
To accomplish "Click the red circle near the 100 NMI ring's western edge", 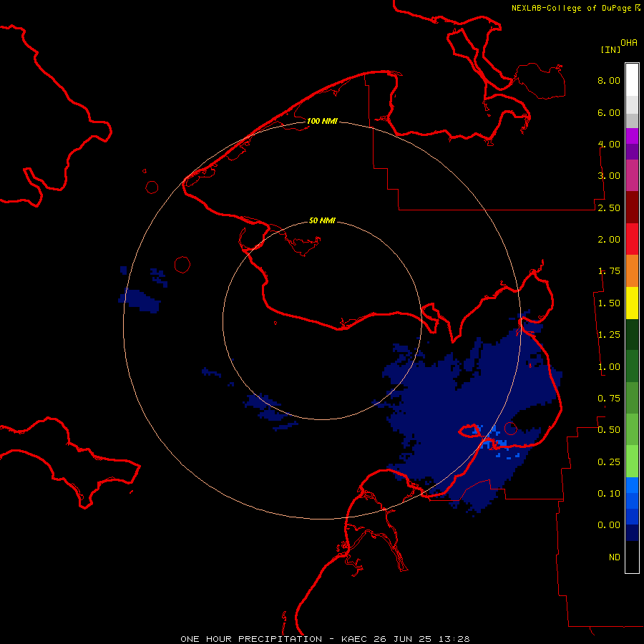I will [182, 265].
